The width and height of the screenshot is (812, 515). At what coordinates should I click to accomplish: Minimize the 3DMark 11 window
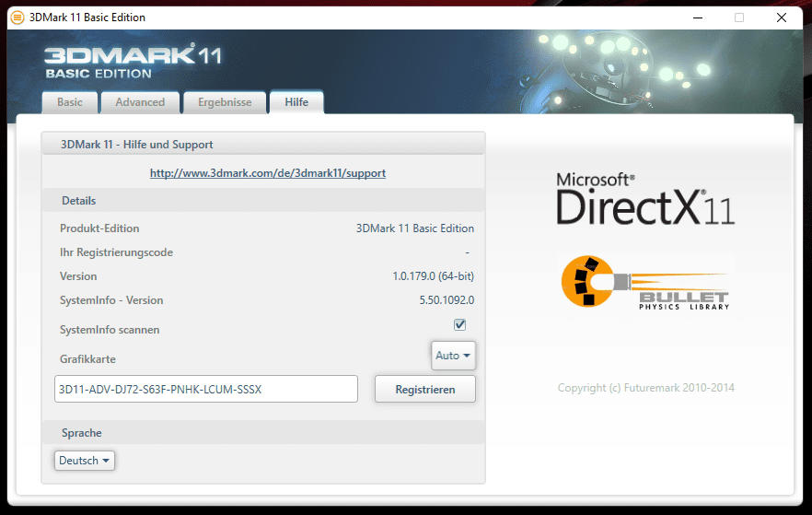click(698, 18)
